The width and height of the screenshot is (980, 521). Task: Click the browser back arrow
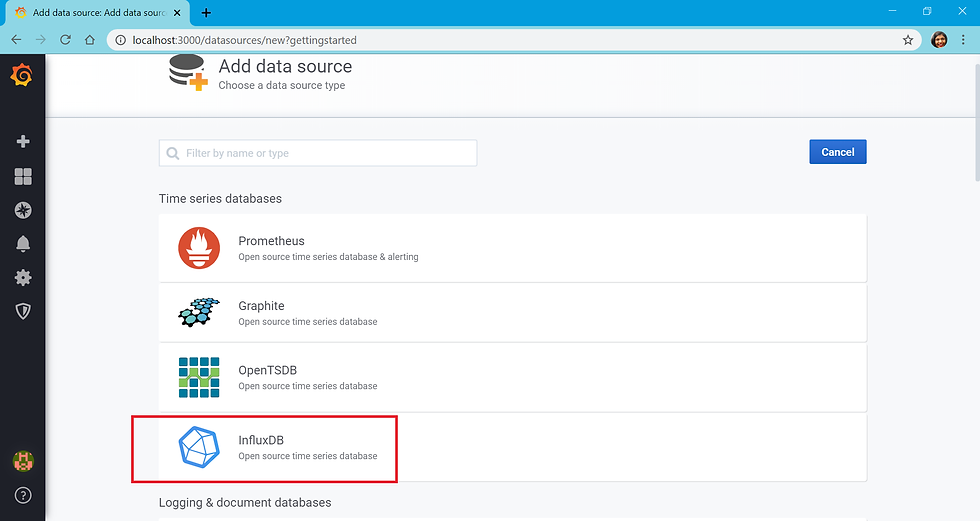tap(16, 40)
